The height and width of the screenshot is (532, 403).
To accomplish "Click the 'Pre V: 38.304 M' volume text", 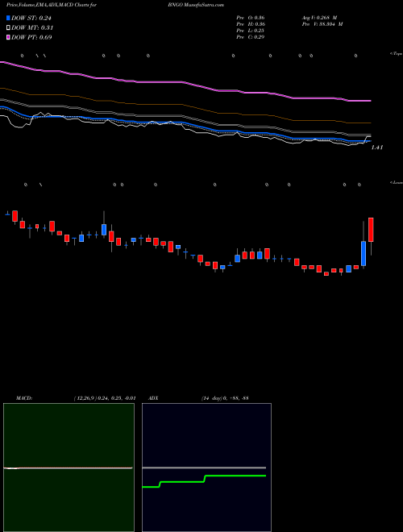I will point(322,24).
